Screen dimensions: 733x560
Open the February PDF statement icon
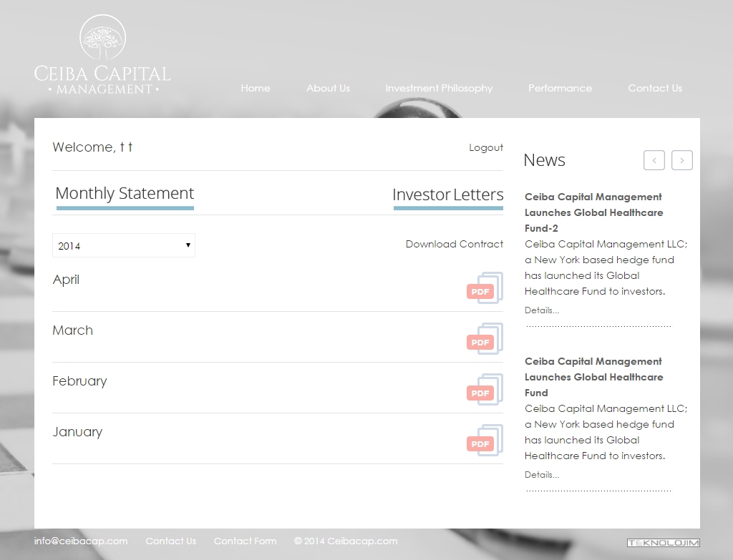[x=485, y=390]
